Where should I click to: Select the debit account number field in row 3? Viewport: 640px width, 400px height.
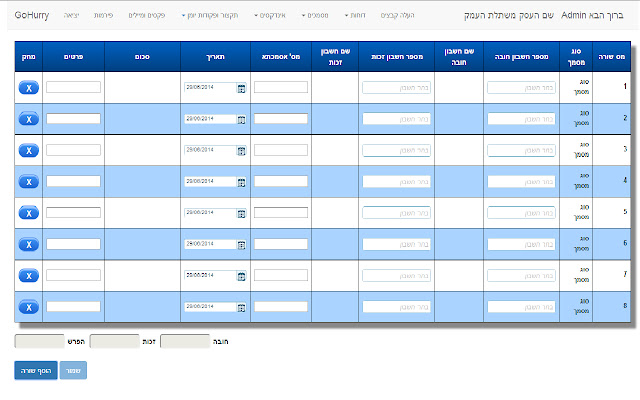click(521, 150)
